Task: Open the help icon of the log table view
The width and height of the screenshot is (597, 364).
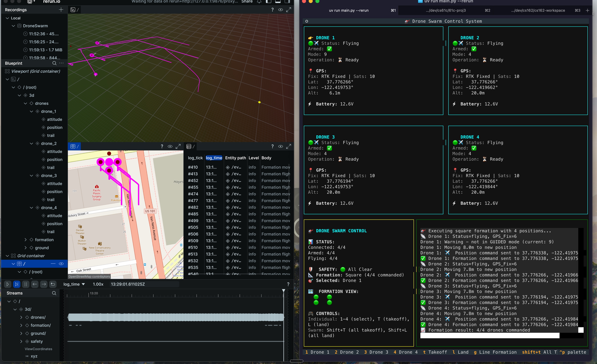Action: 272,146
